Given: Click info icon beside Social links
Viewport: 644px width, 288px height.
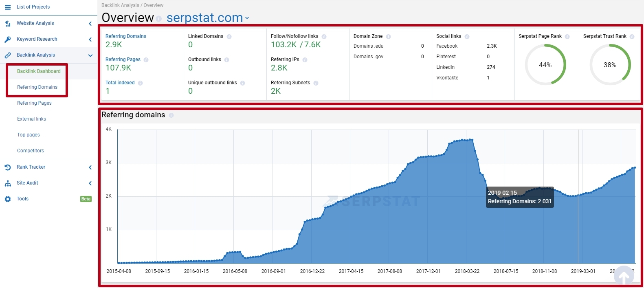Looking at the screenshot, I should 467,37.
